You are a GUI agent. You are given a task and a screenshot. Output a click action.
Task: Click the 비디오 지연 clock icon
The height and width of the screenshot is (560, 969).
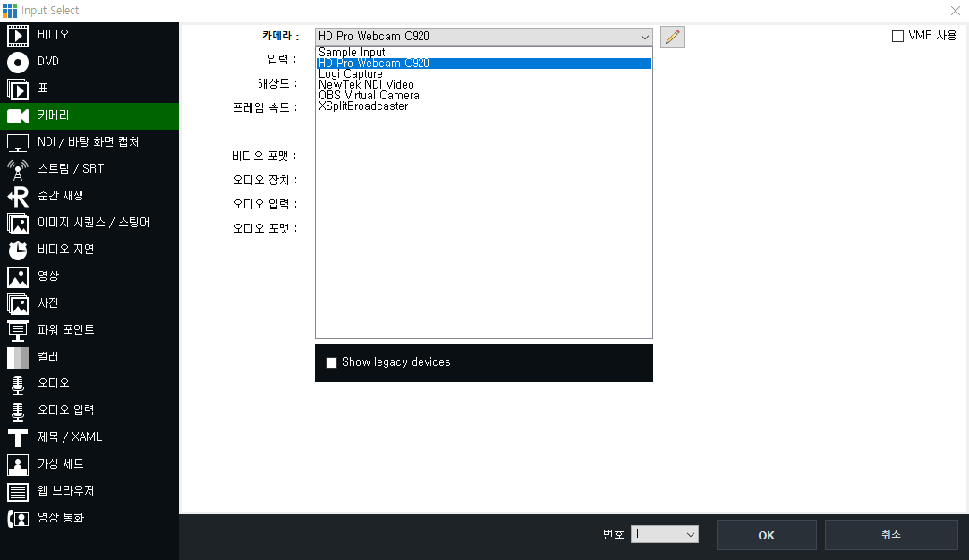(17, 250)
